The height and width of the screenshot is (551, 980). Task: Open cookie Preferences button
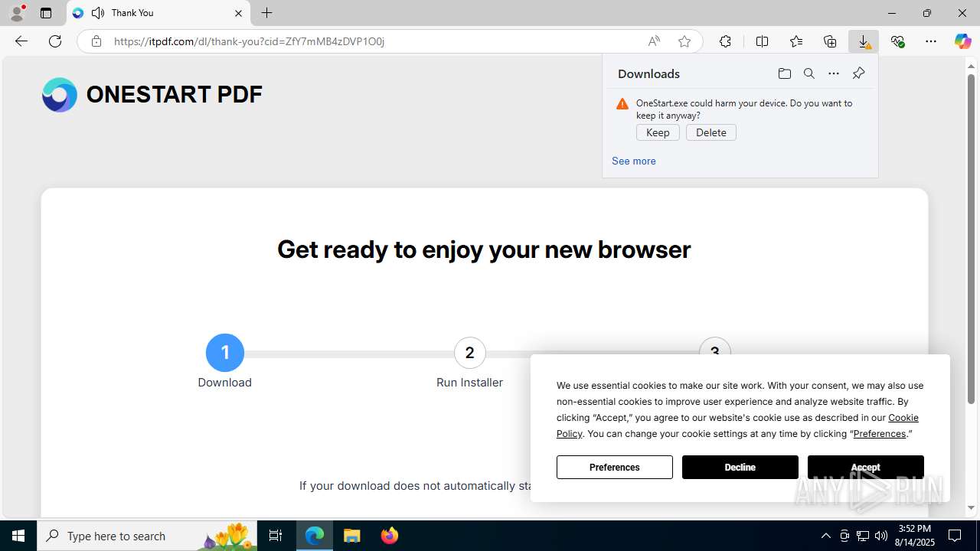[615, 467]
